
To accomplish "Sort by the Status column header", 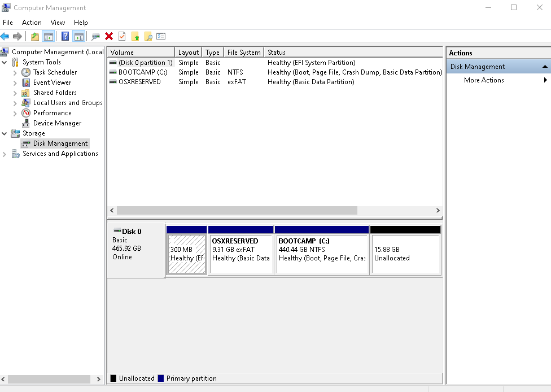I will click(353, 53).
